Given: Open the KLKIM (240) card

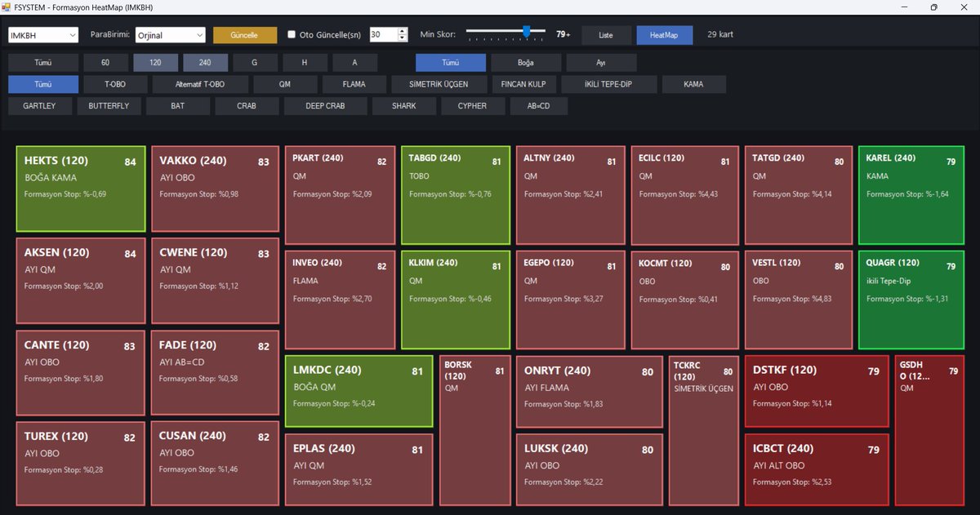Looking at the screenshot, I should [456, 300].
